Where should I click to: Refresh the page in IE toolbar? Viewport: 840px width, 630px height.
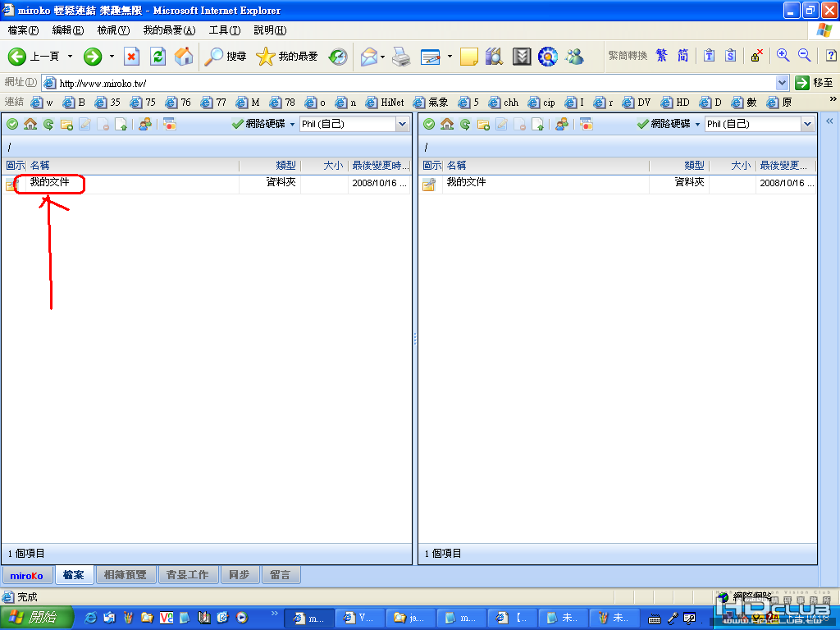coord(157,57)
